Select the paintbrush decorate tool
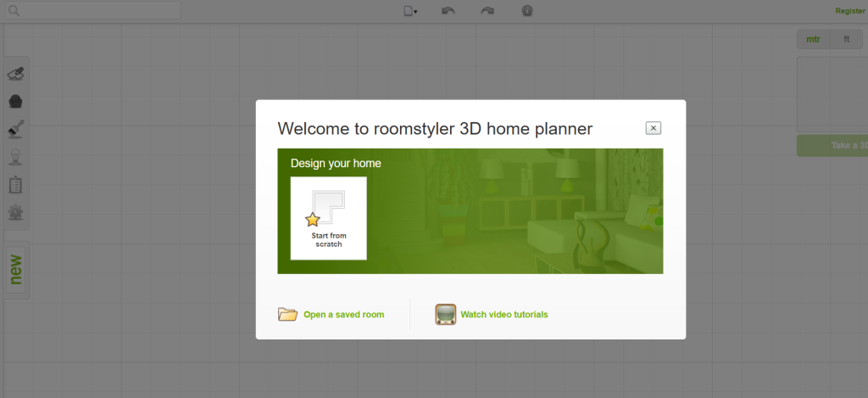Screen dimensions: 868x398 15,130
